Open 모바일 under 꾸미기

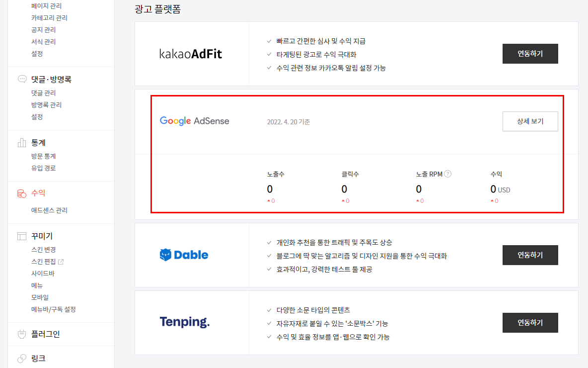[x=40, y=297]
